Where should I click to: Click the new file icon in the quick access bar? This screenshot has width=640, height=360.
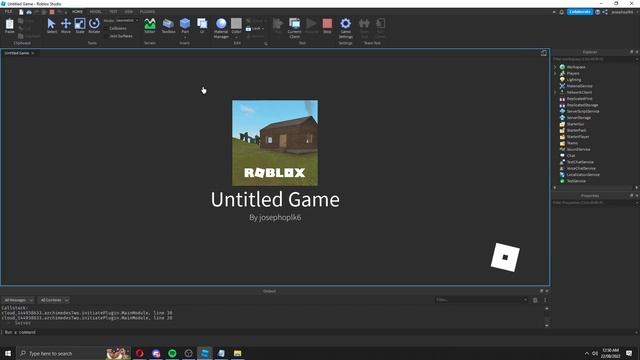tap(21, 12)
